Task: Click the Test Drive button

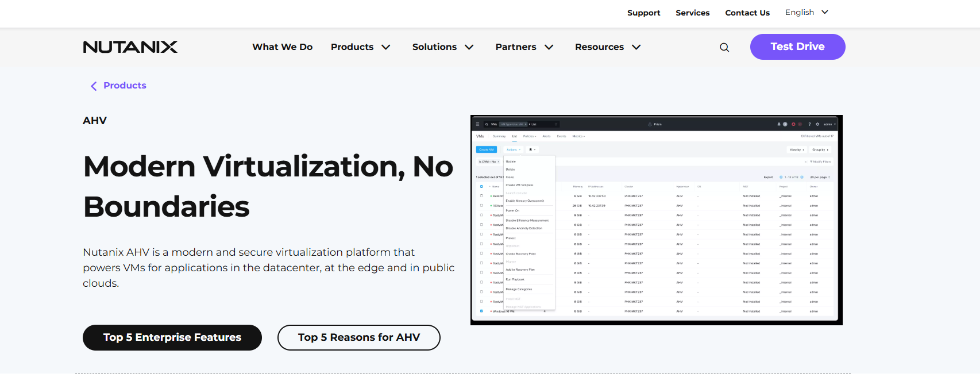Action: click(x=797, y=47)
